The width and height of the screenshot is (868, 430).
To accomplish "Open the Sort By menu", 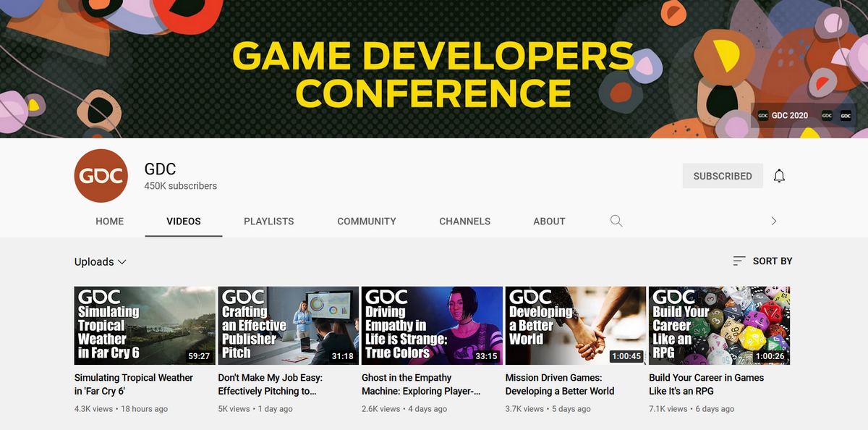I will coord(772,261).
